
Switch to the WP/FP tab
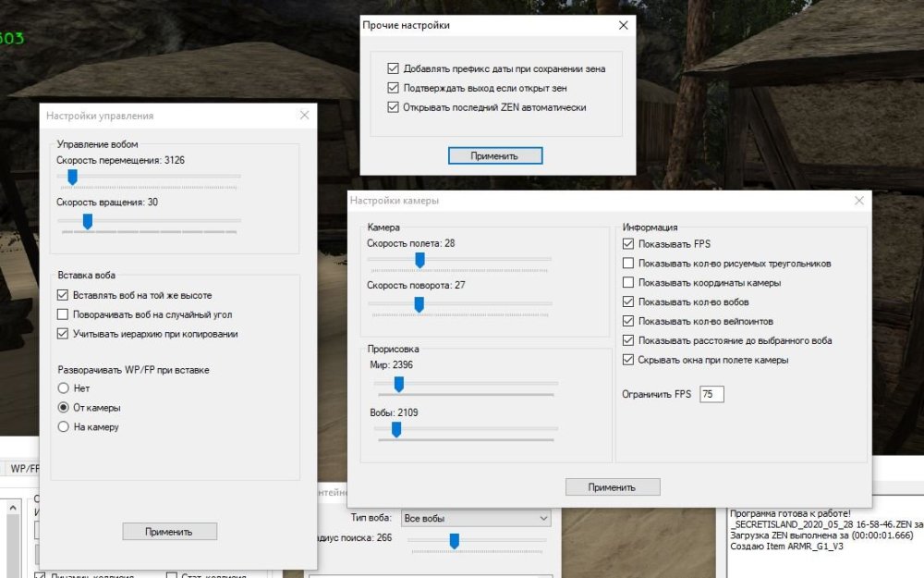point(24,469)
